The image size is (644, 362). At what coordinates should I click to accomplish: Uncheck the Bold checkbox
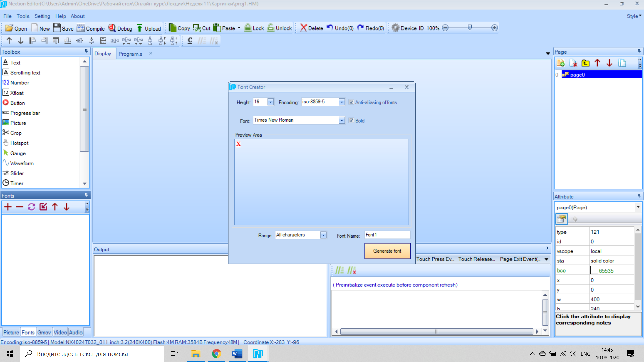(351, 121)
